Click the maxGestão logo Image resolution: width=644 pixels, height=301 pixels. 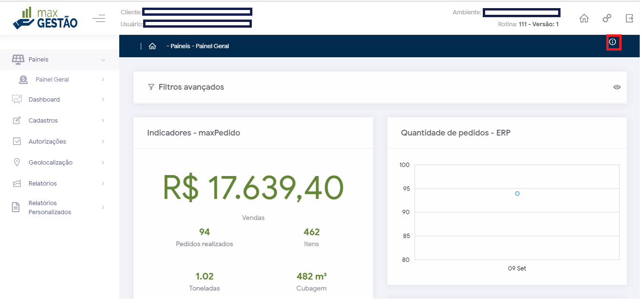45,18
